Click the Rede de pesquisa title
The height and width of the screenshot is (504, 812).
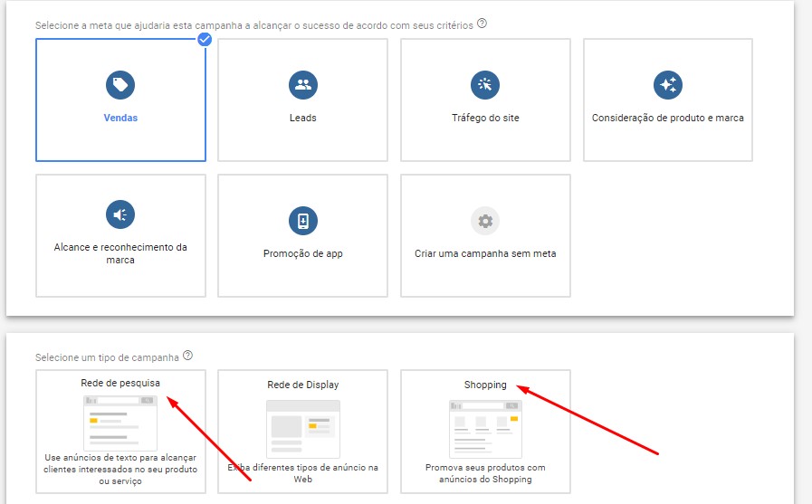click(120, 383)
